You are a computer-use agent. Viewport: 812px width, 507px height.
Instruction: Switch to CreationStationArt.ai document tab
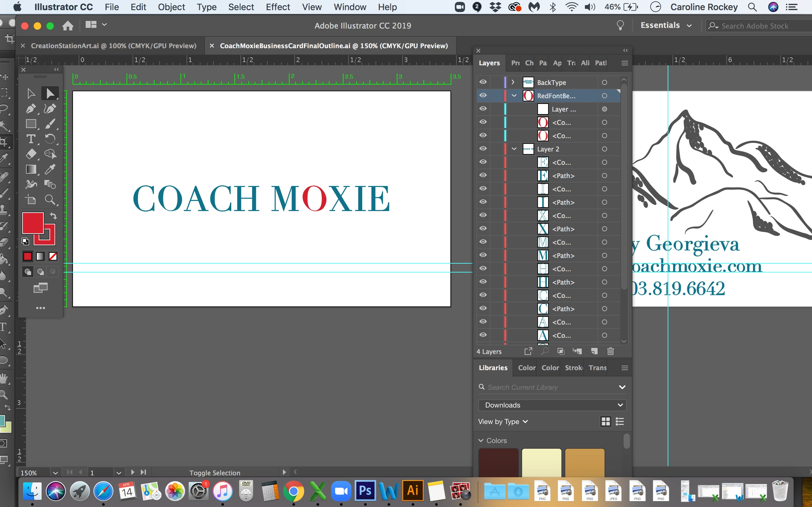pos(114,46)
